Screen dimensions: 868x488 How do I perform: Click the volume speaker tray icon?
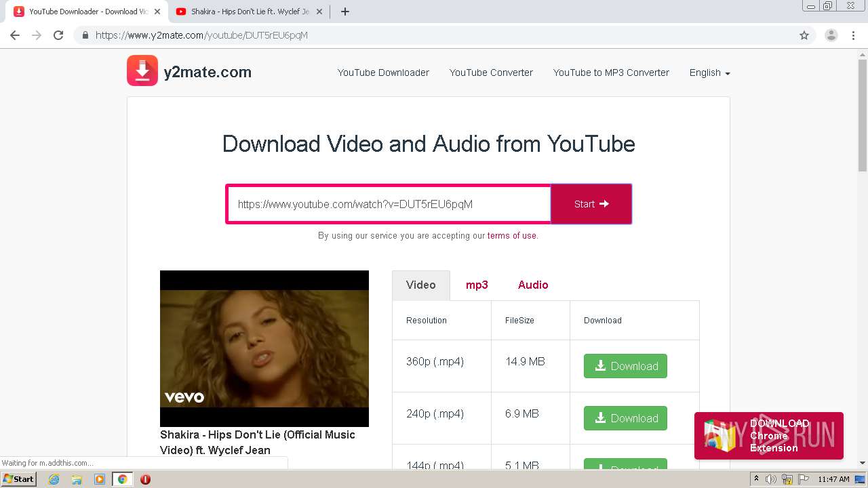click(771, 479)
